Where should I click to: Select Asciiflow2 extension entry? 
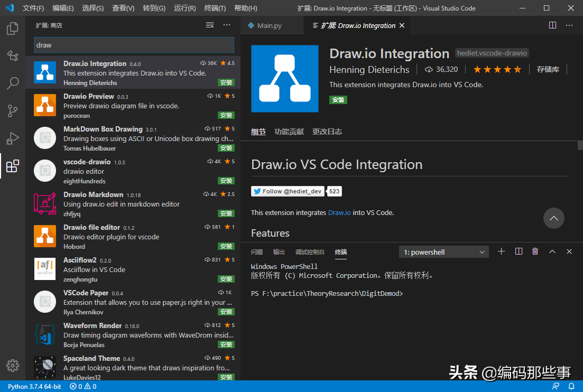coord(133,268)
